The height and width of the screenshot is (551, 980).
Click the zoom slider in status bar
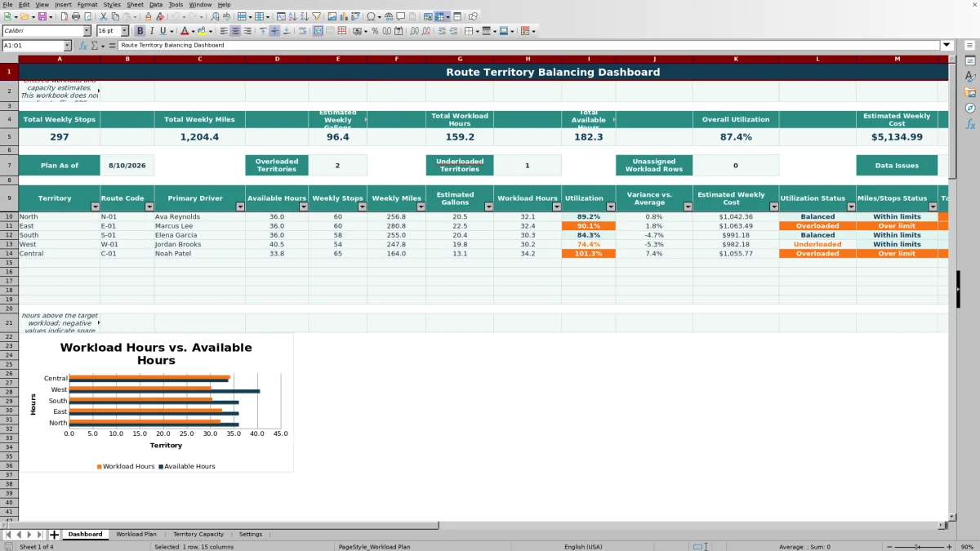click(x=920, y=547)
